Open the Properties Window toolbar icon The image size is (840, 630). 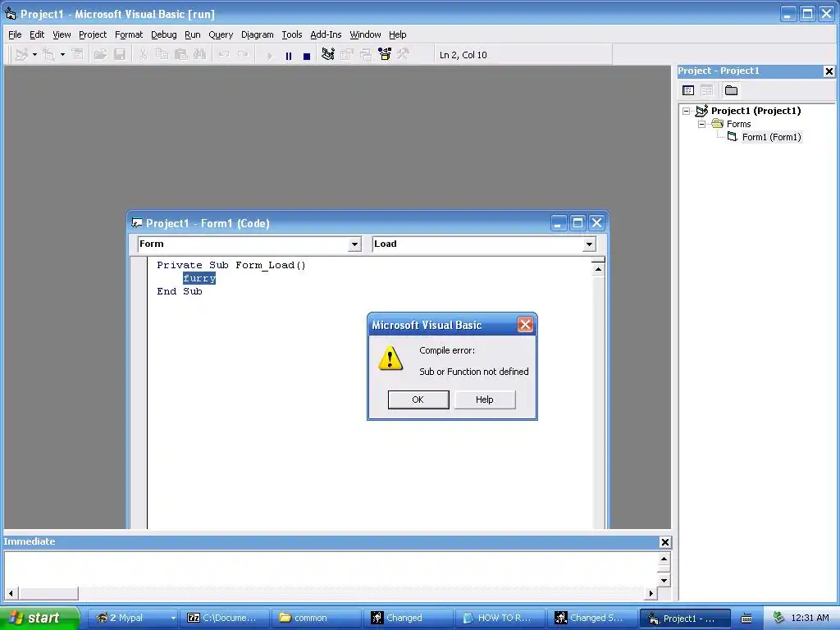pos(347,54)
